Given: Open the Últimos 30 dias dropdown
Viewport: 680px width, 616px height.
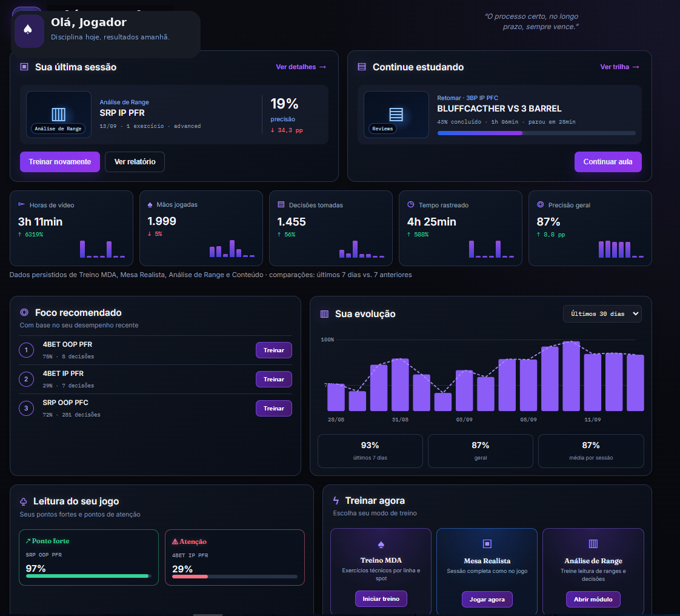Looking at the screenshot, I should [x=602, y=313].
